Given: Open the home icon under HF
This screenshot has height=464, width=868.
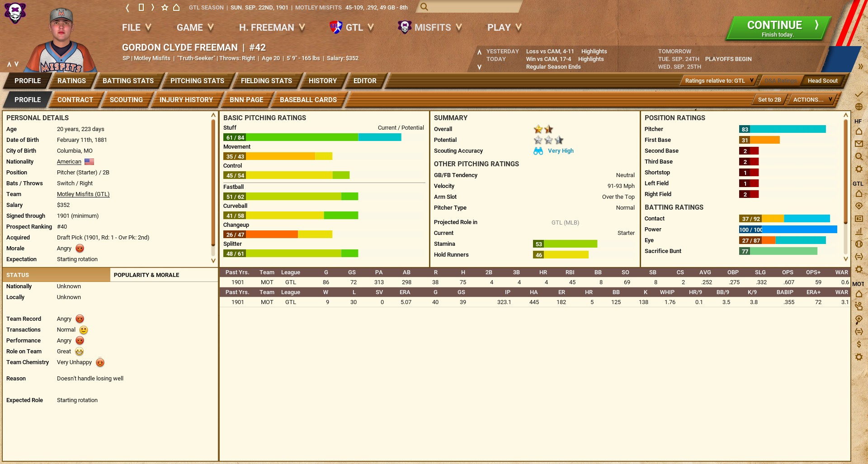Looking at the screenshot, I should [x=859, y=131].
